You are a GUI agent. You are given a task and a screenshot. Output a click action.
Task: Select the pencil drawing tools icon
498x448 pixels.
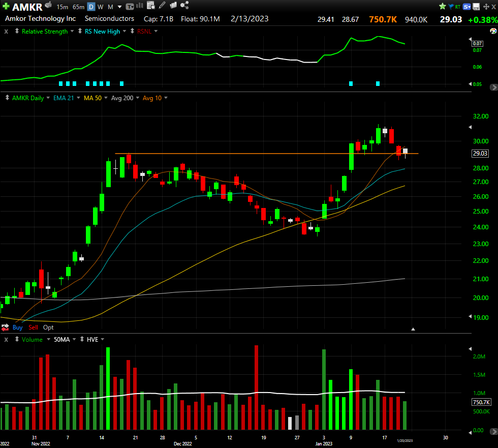tap(162, 5)
